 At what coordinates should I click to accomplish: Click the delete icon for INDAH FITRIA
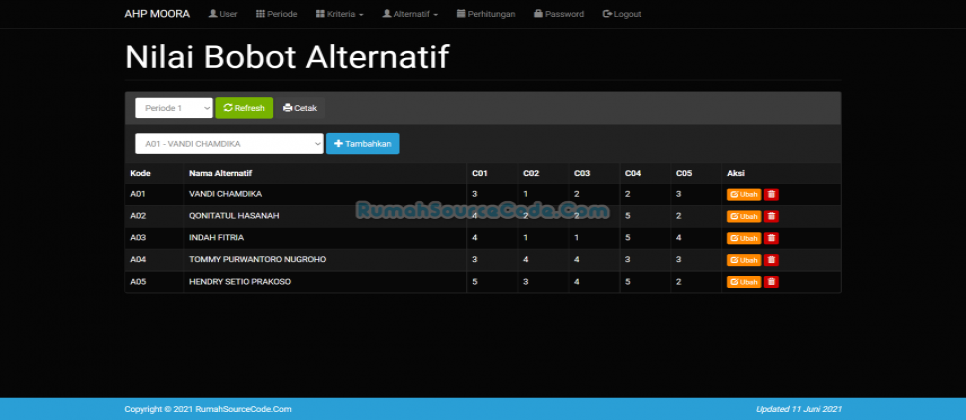(771, 238)
